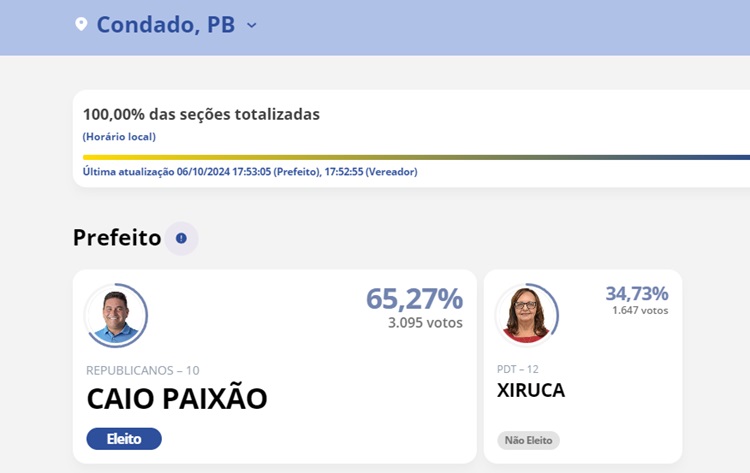Click the Eleito badge
The image size is (750, 473).
[124, 438]
